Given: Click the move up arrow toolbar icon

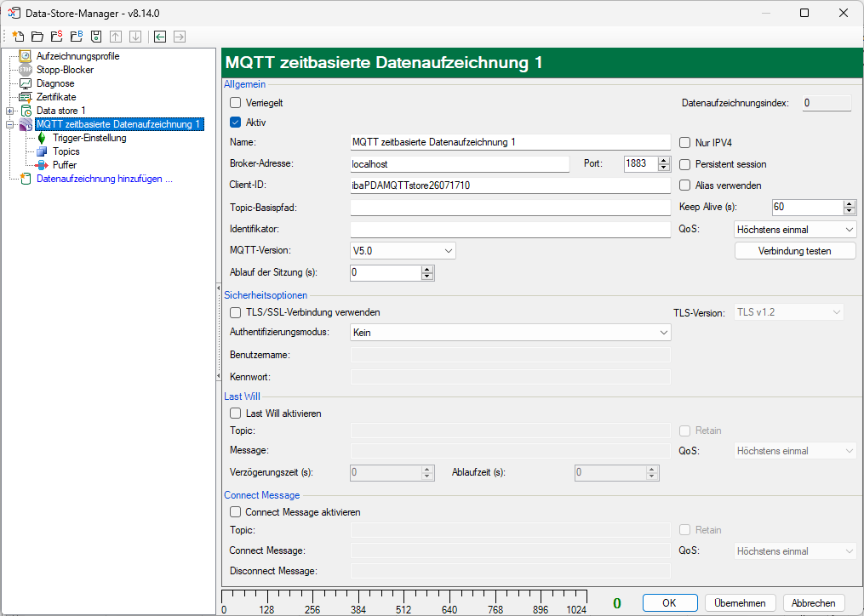Looking at the screenshot, I should tap(116, 37).
